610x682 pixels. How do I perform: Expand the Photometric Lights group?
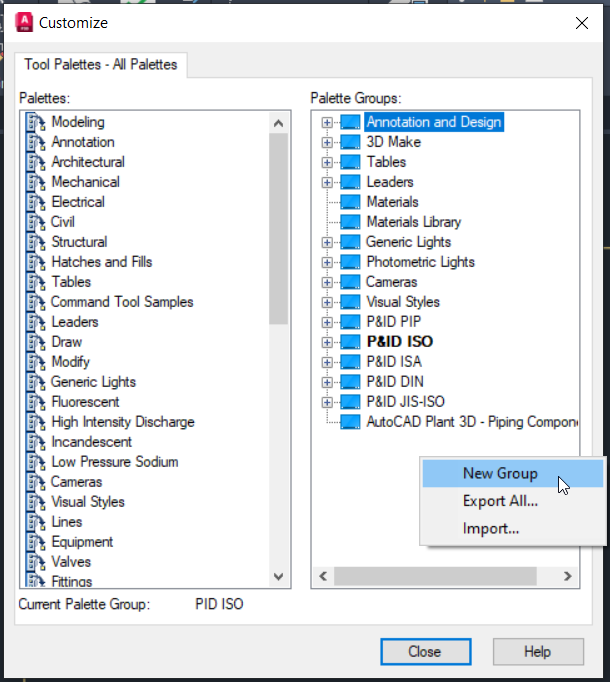pyautogui.click(x=327, y=263)
